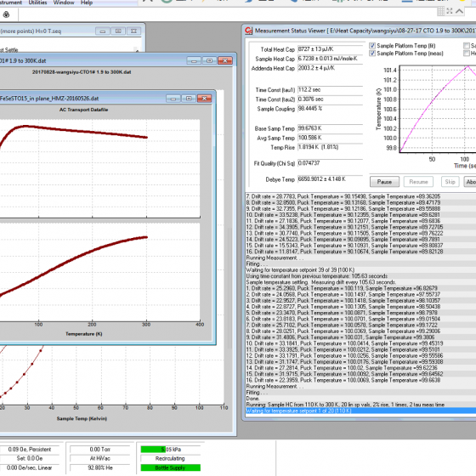Click the '92.80% He' helium level status
This screenshot has height=476, width=476.
(100, 467)
